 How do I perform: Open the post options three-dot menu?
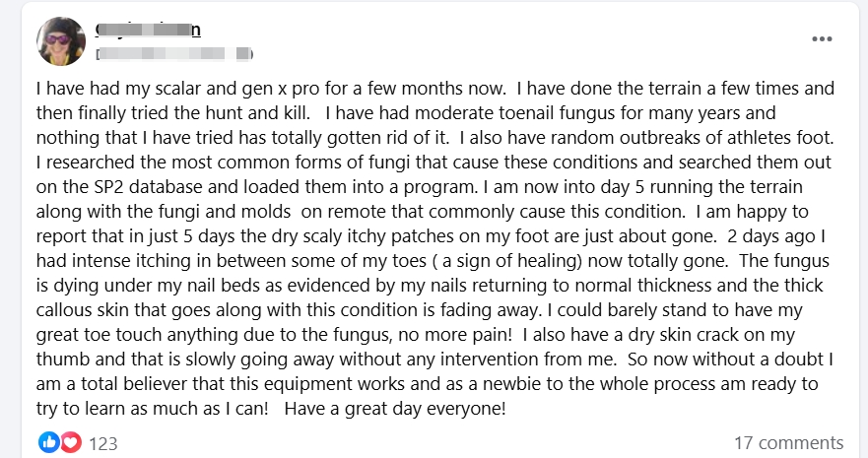pos(822,39)
